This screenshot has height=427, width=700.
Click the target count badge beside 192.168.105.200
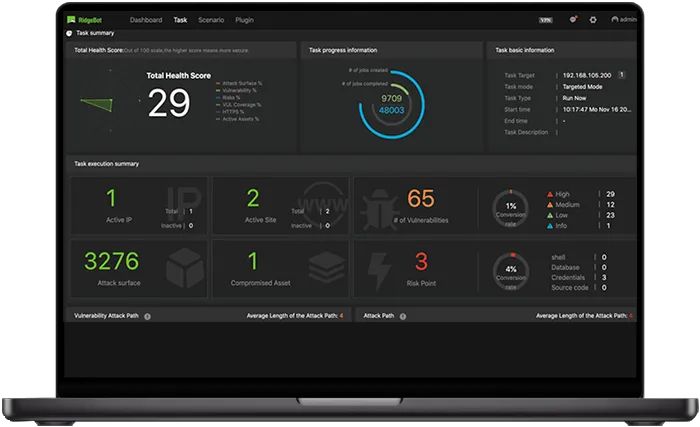[621, 75]
